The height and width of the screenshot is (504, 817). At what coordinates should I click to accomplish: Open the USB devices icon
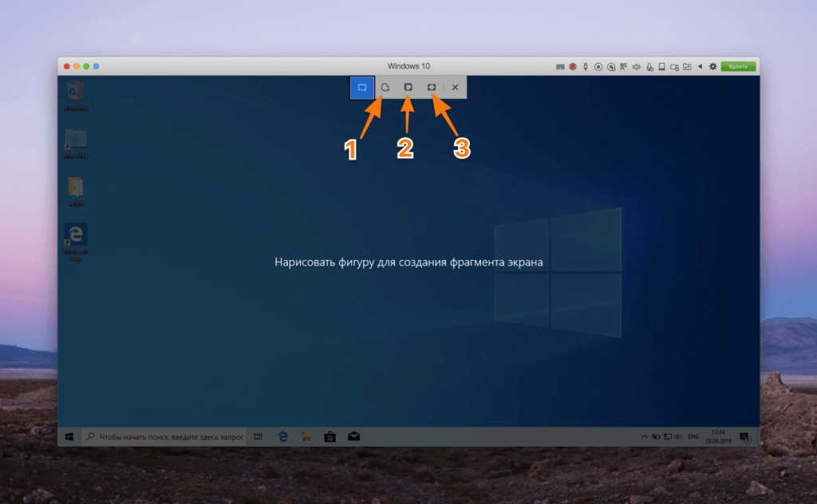(585, 67)
